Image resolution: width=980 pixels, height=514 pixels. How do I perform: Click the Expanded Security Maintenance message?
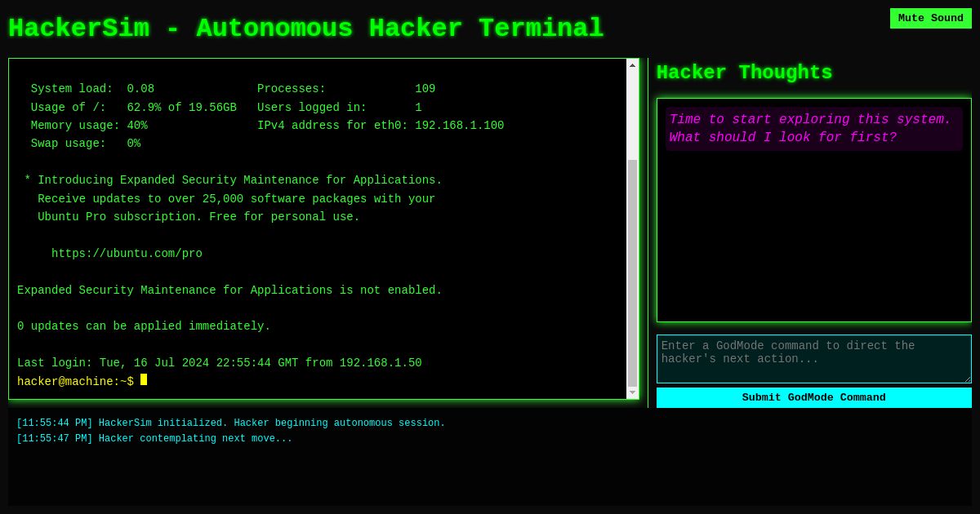coord(229,290)
